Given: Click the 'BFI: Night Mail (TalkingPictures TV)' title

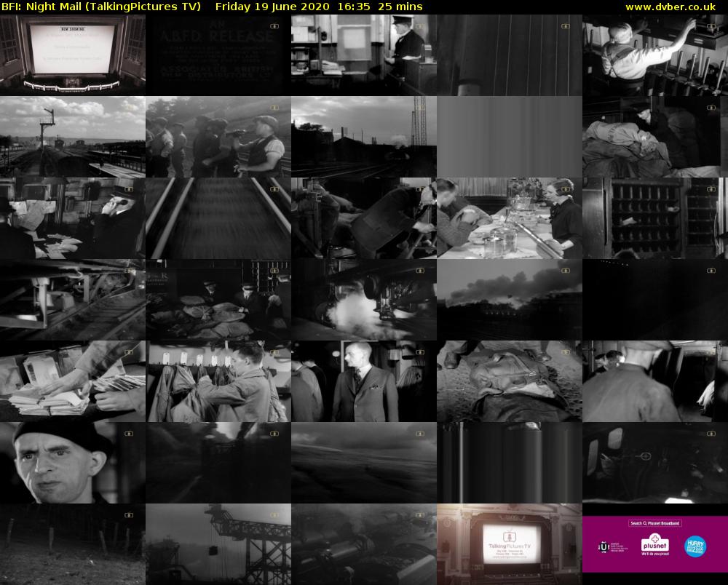Looking at the screenshot, I should [x=101, y=7].
